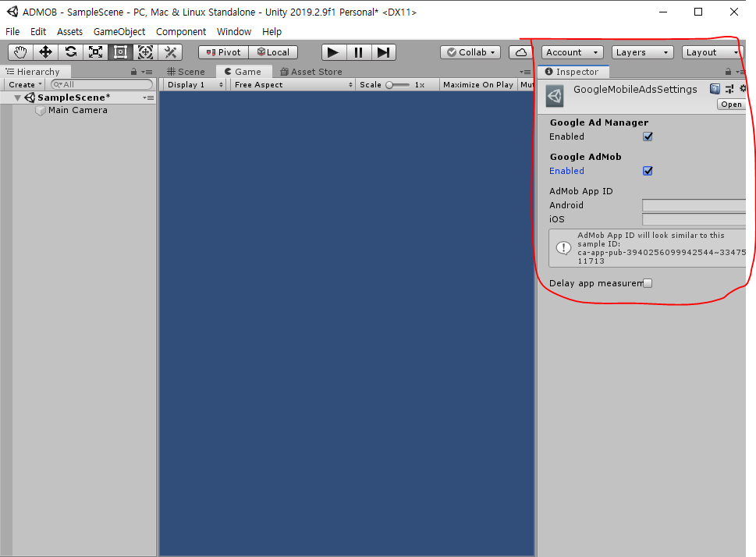
Task: Select the Move tool
Action: point(46,52)
